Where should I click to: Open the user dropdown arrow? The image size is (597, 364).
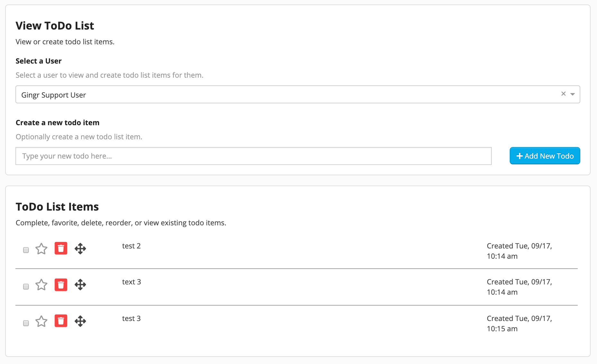tap(572, 94)
